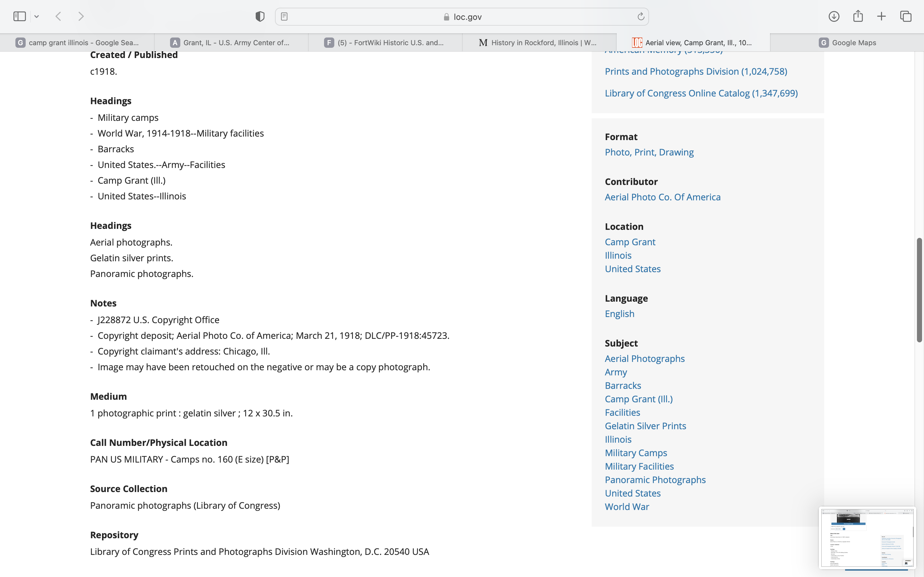Open the Panoramic Photographs subject link

point(655,480)
